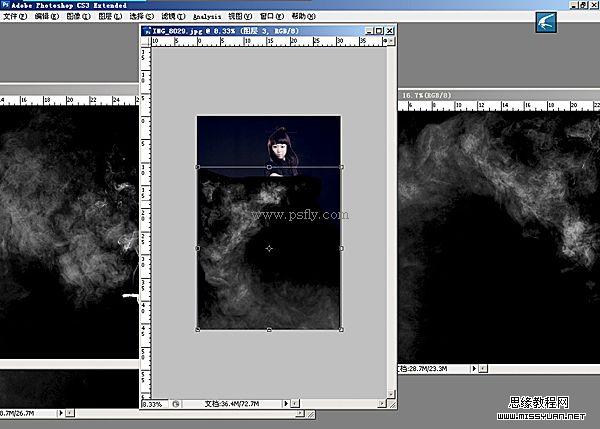The height and width of the screenshot is (429, 600).
Task: Maximize the IMG_8029.jpg document window
Action: coord(379,32)
